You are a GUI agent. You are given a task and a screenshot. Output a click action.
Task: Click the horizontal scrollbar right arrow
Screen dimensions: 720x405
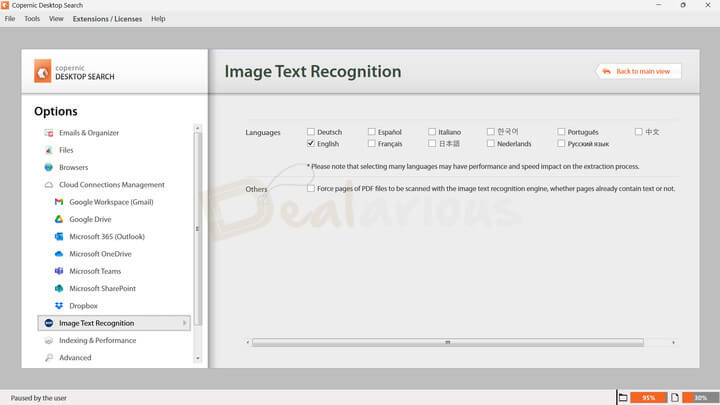(x=673, y=342)
